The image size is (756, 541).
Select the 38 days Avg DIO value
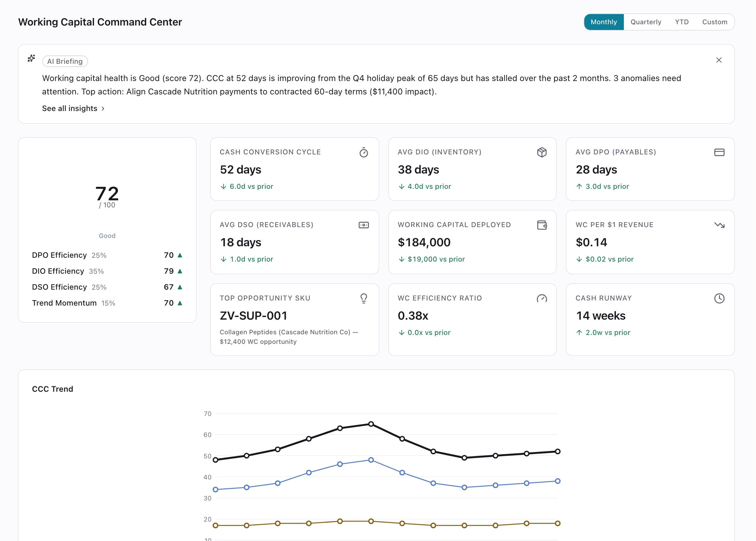(x=418, y=170)
